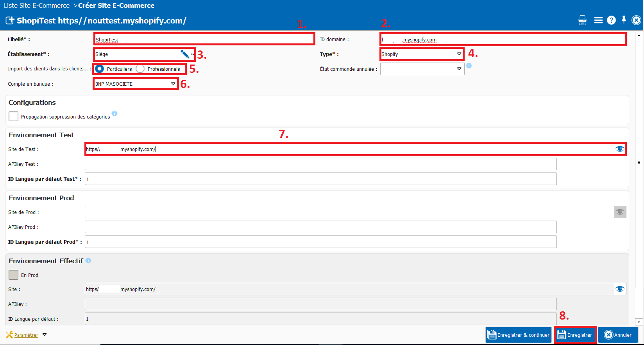
Task: Expand the arrow next to Paramétrer
Action: 45,335
